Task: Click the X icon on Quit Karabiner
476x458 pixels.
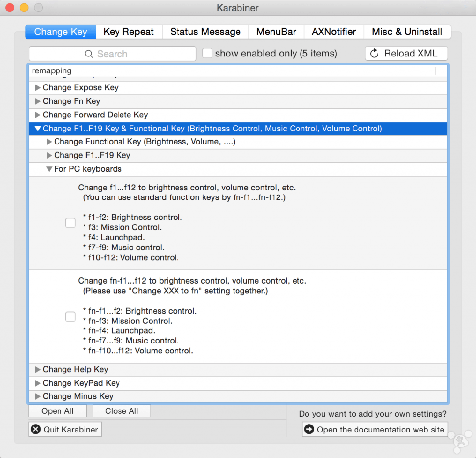Action: point(36,429)
